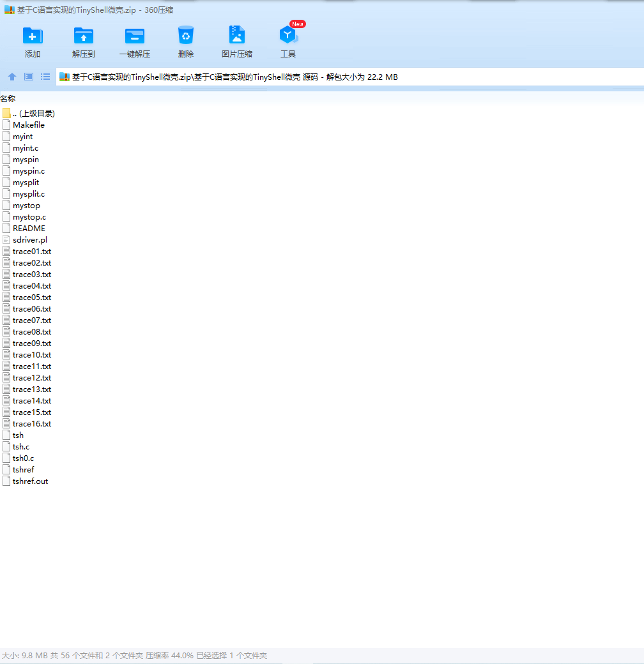
Task: Switch to thumbnail view icon
Action: [28, 77]
